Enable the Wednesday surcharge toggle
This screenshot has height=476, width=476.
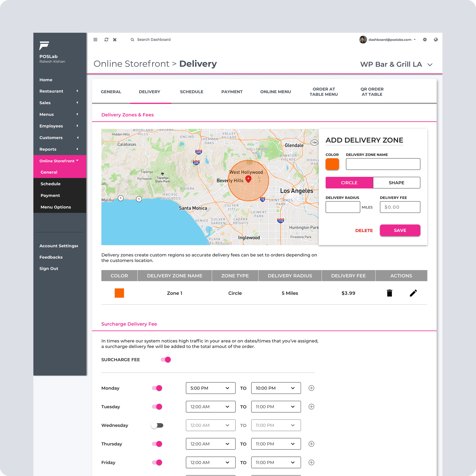[x=157, y=425]
